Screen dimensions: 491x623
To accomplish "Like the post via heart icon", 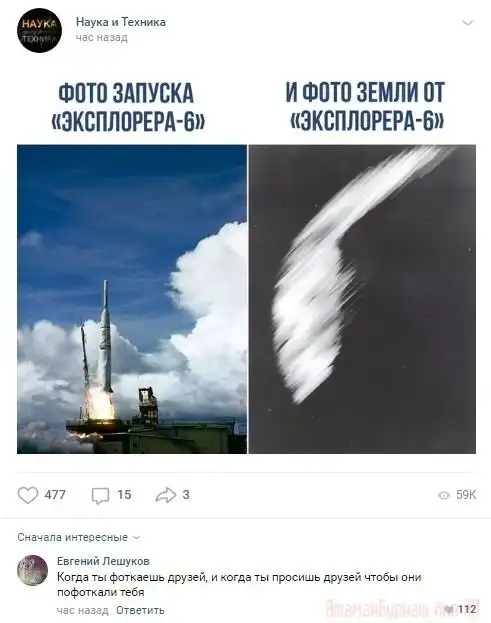I will pyautogui.click(x=28, y=495).
